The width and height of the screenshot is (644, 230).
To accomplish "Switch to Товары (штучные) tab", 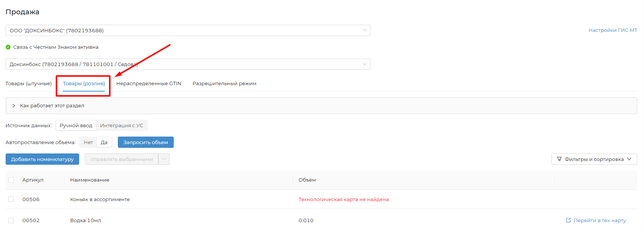I will tap(29, 83).
